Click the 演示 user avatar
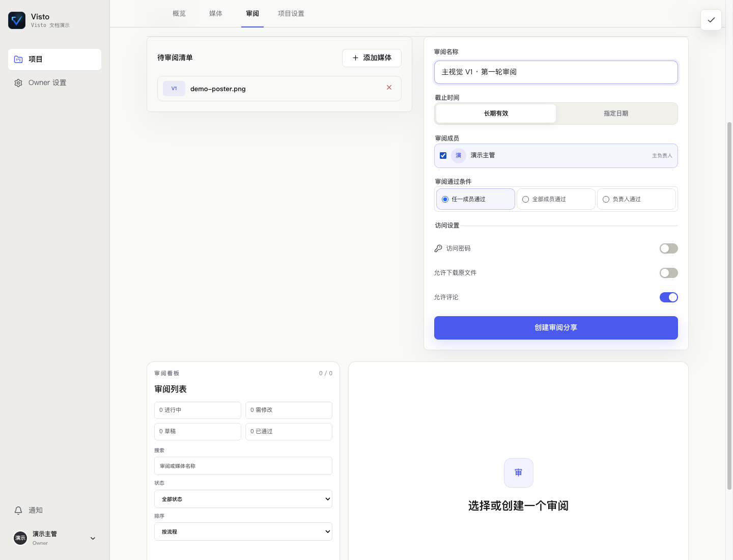Screen dimensions: 733x560 20,538
